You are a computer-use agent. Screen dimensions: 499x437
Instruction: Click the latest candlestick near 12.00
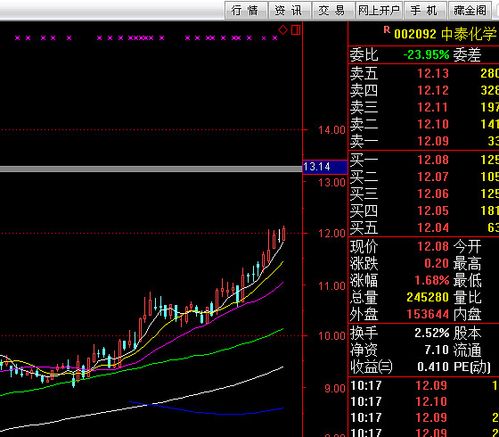click(284, 233)
